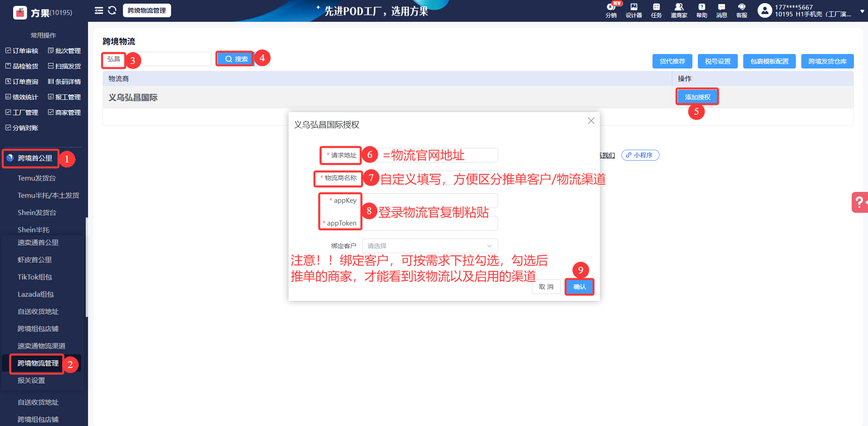Click the 小程序 link button
Screen dimensions: 868x426
click(640, 155)
